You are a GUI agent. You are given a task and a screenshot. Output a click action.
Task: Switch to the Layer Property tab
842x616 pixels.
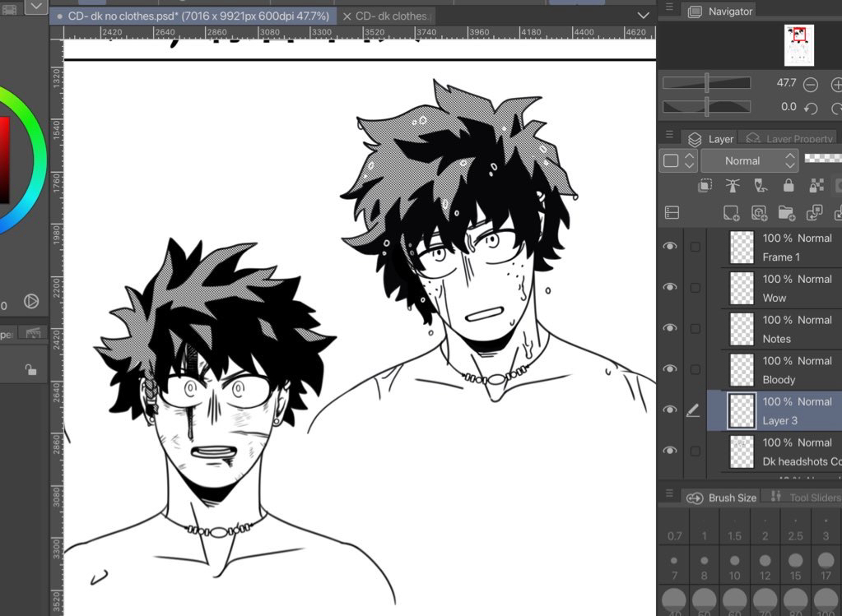[x=790, y=139]
